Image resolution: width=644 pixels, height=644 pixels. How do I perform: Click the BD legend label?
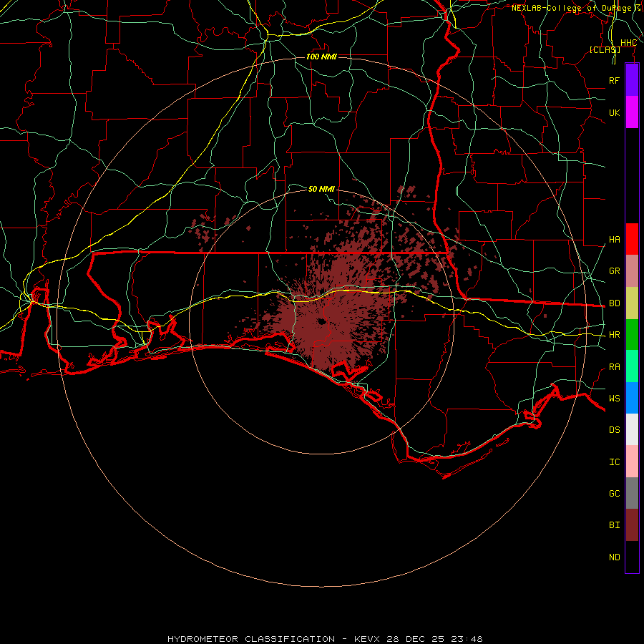point(614,303)
